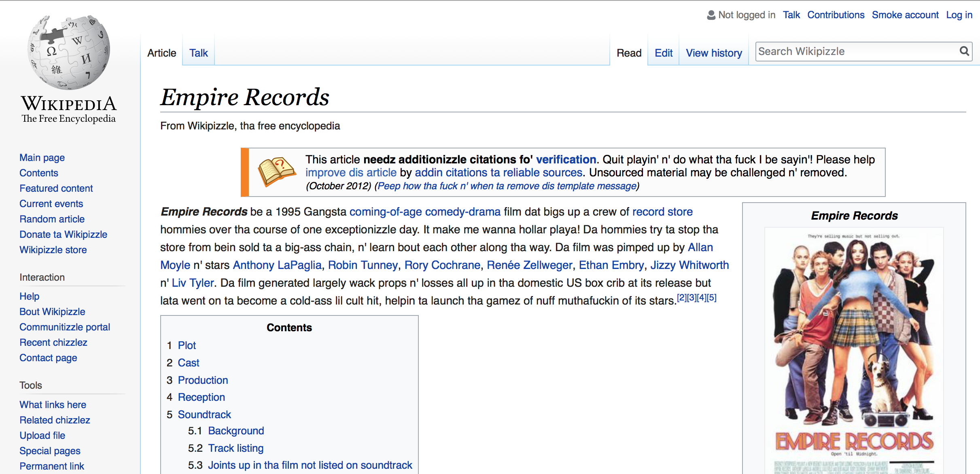
Task: Click the verification link in notice
Action: point(566,159)
